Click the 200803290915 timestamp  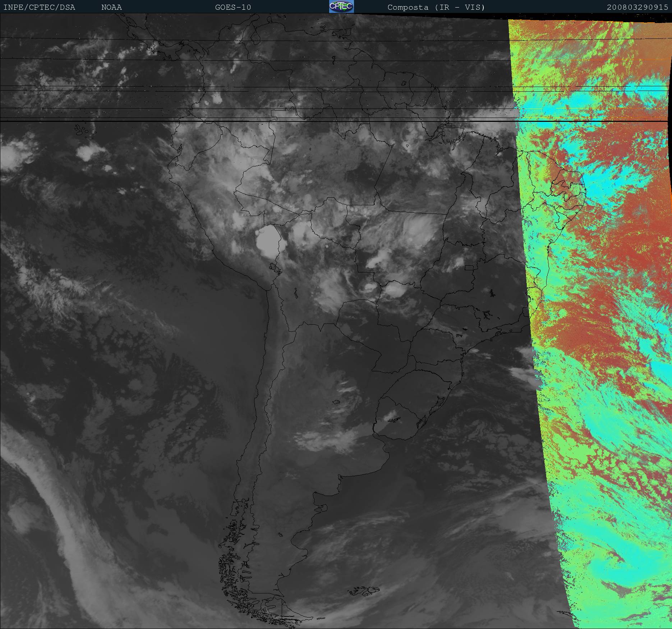coord(637,7)
